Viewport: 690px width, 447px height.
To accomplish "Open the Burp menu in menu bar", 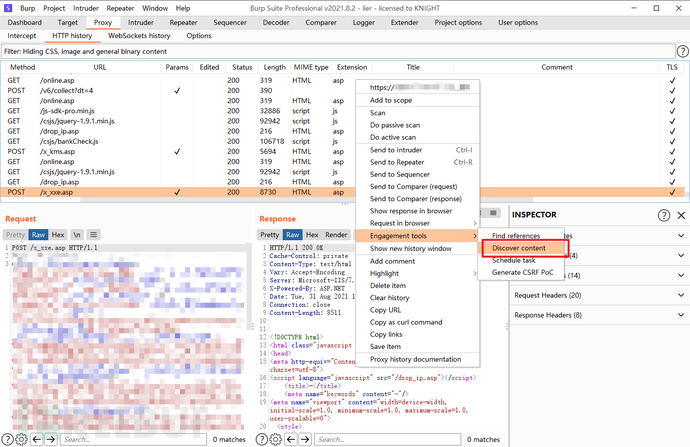I will [27, 8].
